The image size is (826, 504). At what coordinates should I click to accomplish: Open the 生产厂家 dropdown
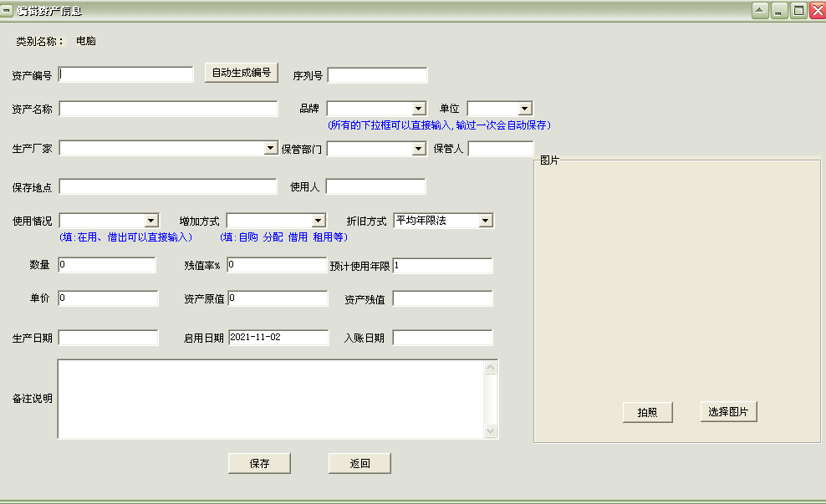tap(271, 148)
